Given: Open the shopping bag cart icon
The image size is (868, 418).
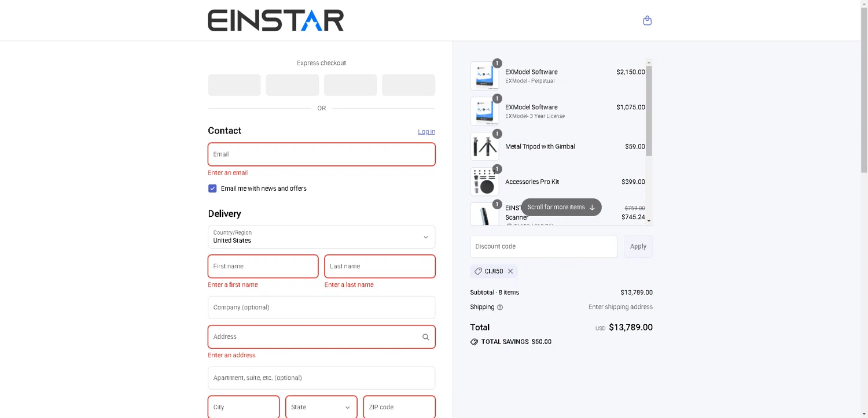Looking at the screenshot, I should click(647, 21).
